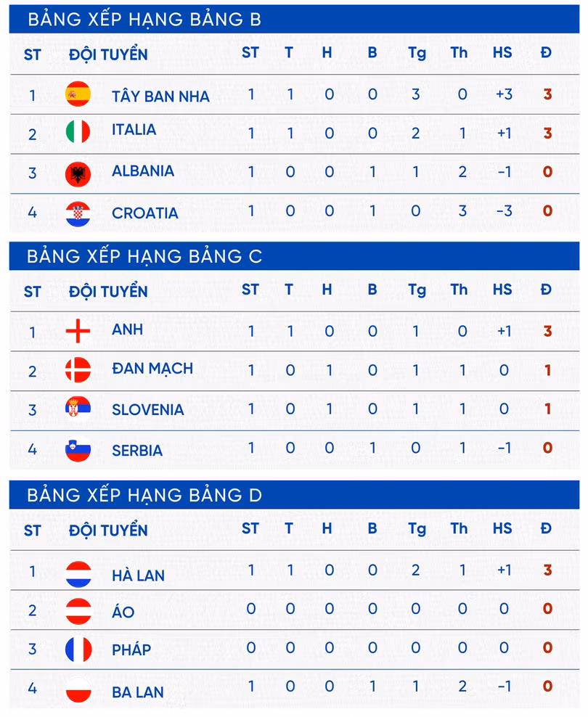Select the flag beside ĐAN MẠCH
This screenshot has height=717, width=588.
click(x=78, y=370)
